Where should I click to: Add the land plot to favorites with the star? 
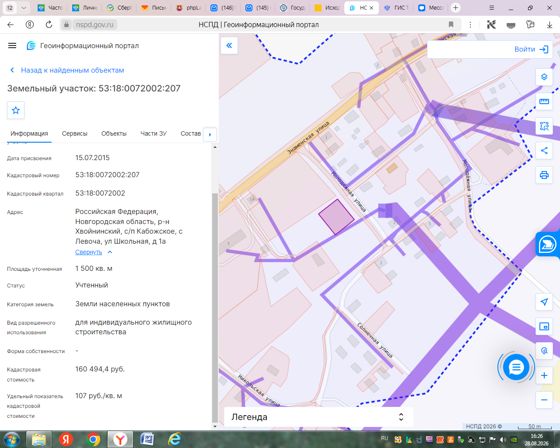[16, 110]
